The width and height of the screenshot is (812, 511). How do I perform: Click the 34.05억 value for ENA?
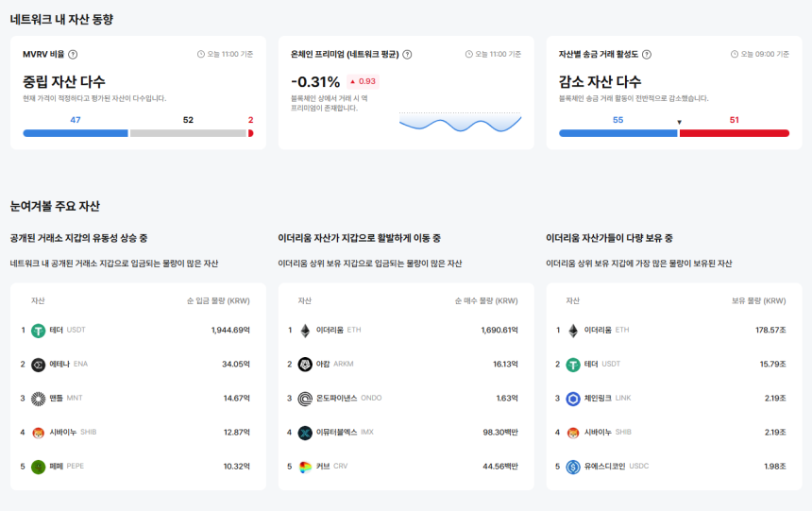(236, 365)
